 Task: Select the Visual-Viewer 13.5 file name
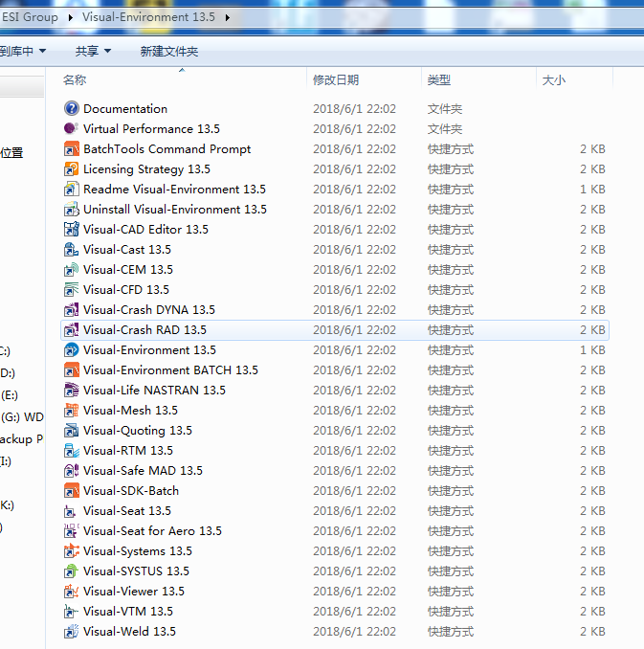point(134,591)
